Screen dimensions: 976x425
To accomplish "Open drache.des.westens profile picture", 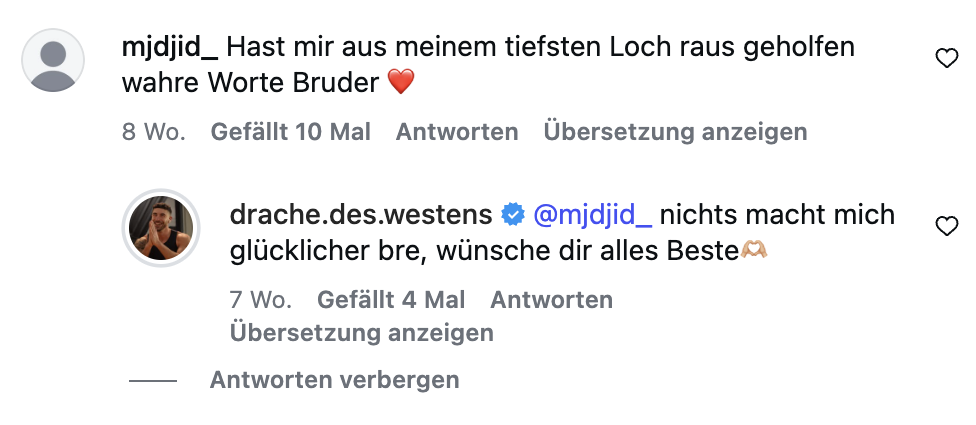I will 160,227.
